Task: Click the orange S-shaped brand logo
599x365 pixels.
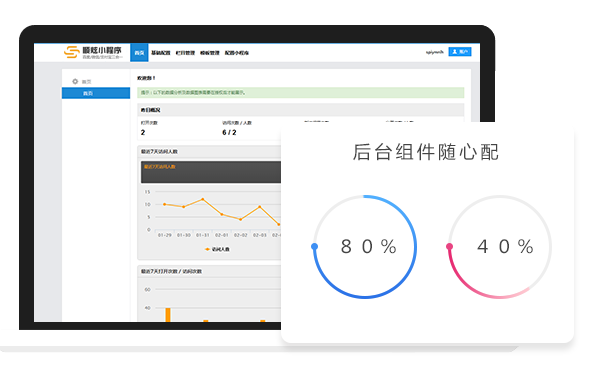Action: [71, 52]
